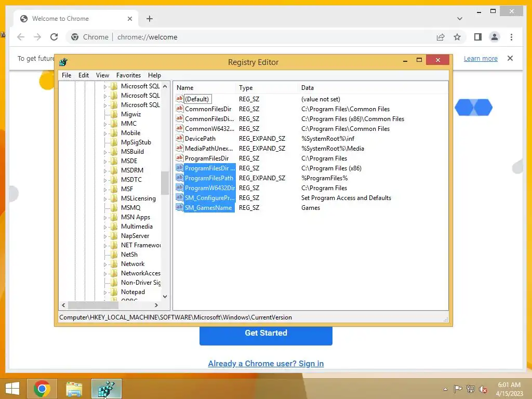Expand the Multimedia tree node

(x=105, y=227)
